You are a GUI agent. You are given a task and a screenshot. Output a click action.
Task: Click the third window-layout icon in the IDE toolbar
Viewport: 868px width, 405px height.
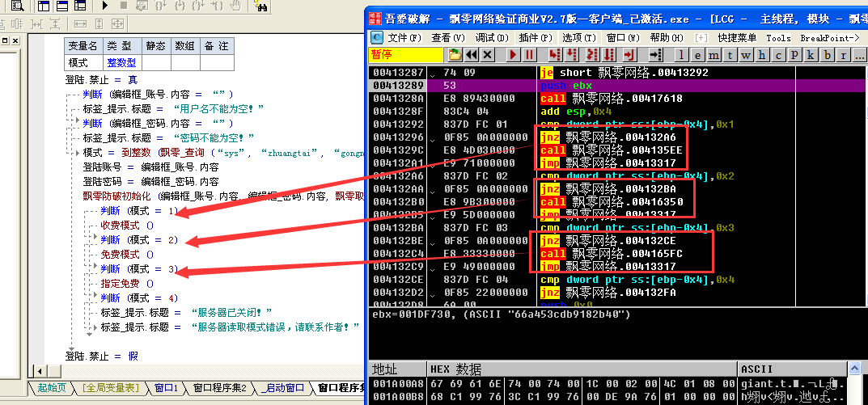point(80,6)
